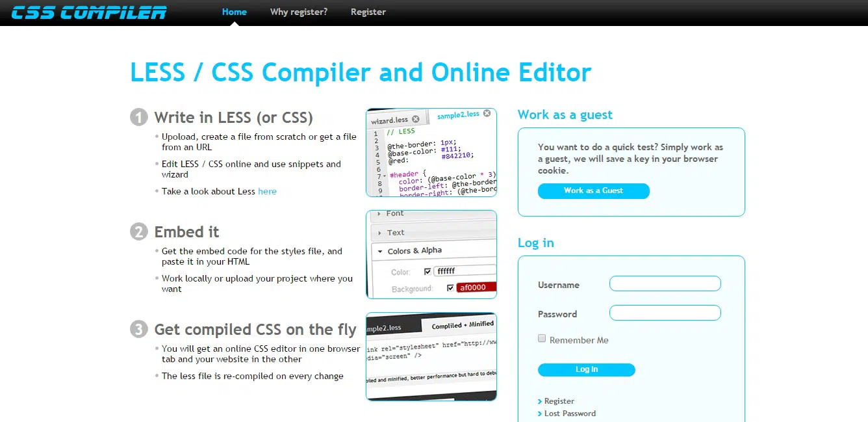
Task: Click arrow icon beside Lost Password
Action: 540,414
